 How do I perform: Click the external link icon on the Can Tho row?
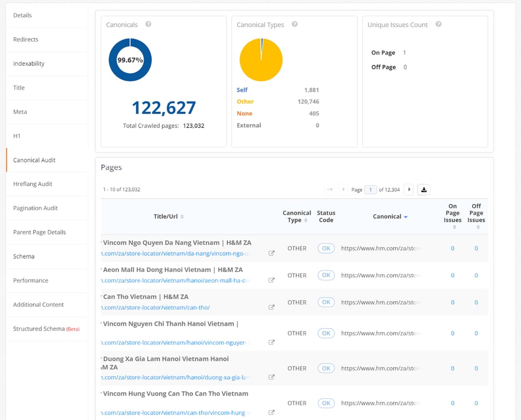[271, 307]
